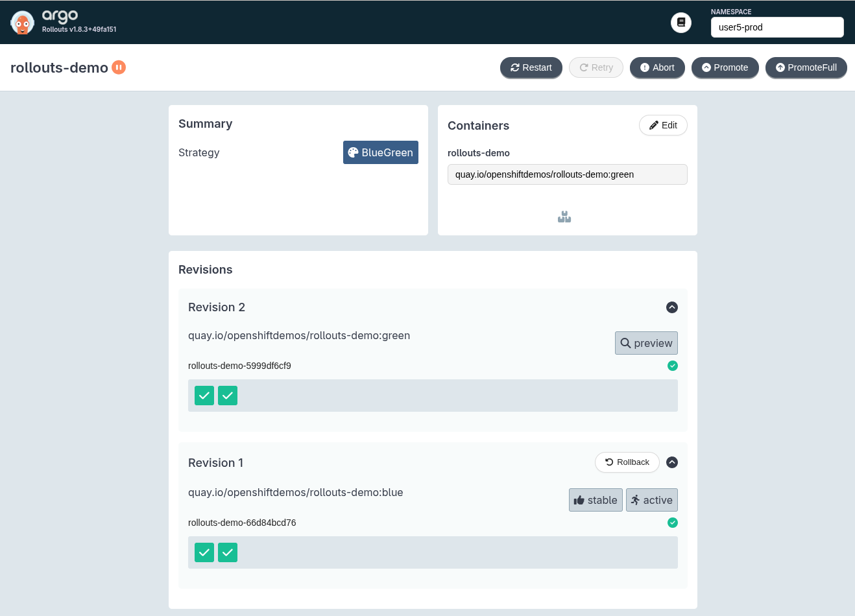Click the healthy status check for rollouts-demo-66d84bcd76
855x616 pixels.
click(x=673, y=523)
